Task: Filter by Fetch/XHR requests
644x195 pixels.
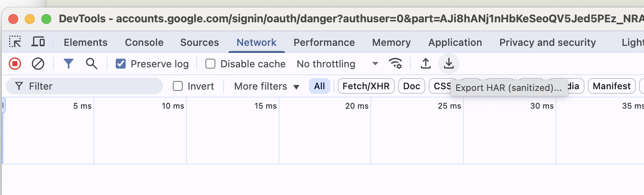Action: point(366,86)
